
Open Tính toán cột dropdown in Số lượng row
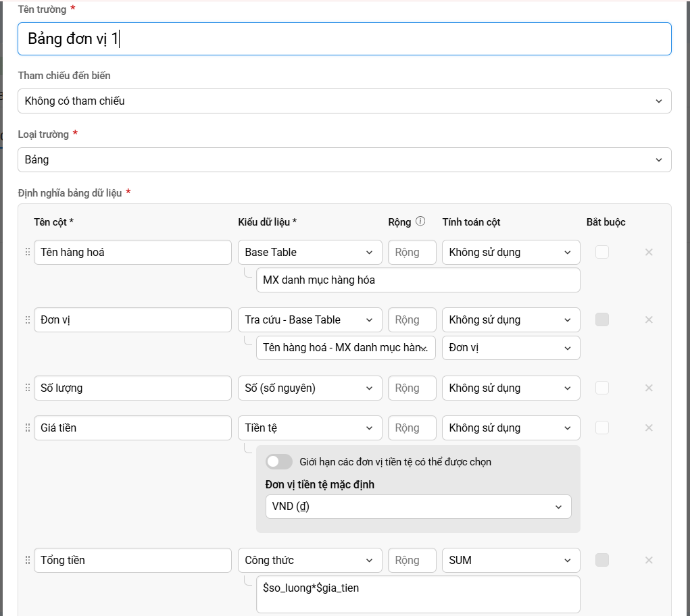coord(511,388)
